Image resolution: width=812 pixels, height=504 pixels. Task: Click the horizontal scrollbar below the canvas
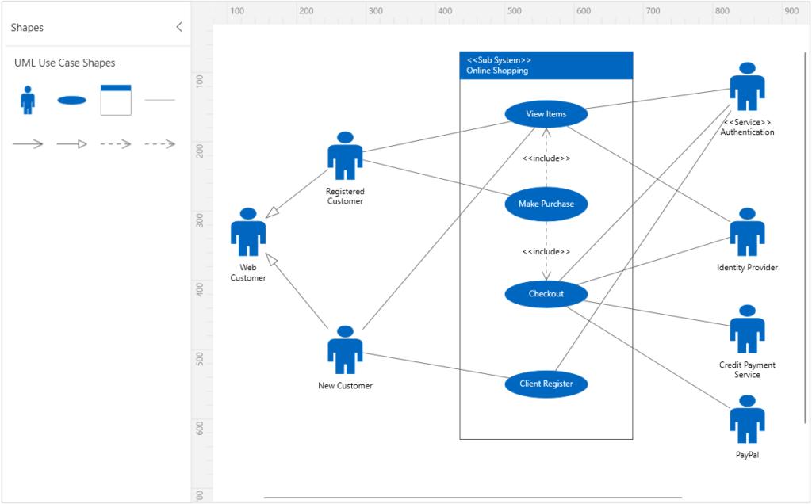[473, 498]
